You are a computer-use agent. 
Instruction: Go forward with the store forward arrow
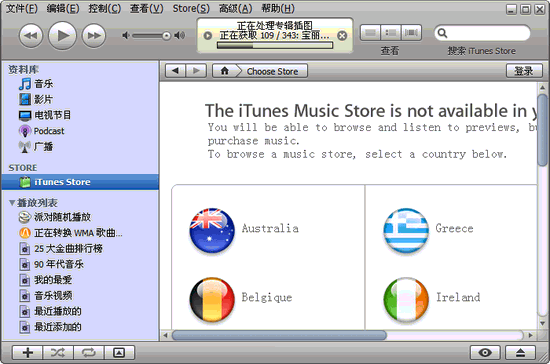pyautogui.click(x=196, y=71)
